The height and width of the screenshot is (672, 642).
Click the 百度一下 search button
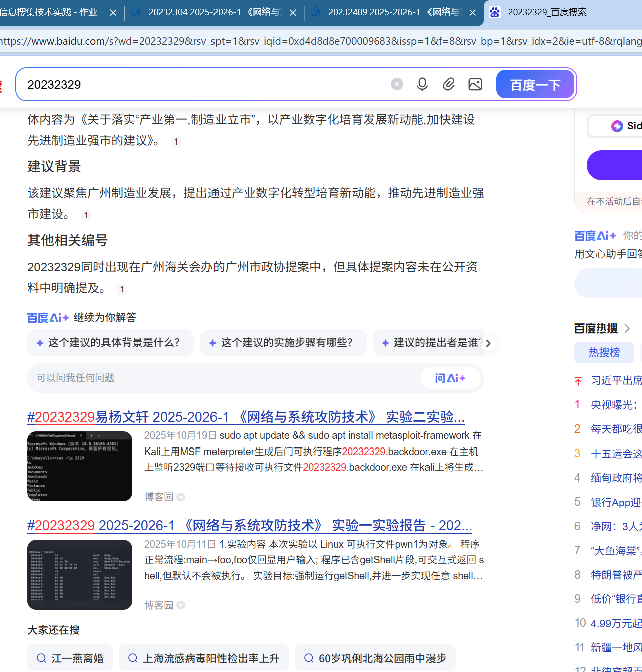point(535,84)
